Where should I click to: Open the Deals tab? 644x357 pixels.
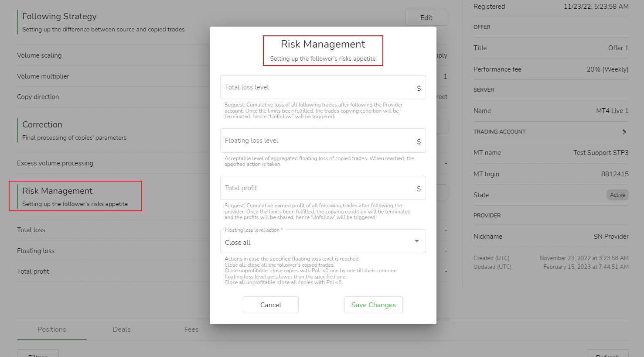tap(122, 330)
